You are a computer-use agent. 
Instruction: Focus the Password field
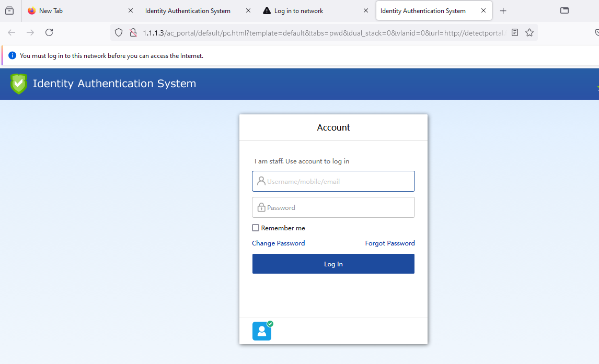tap(333, 207)
